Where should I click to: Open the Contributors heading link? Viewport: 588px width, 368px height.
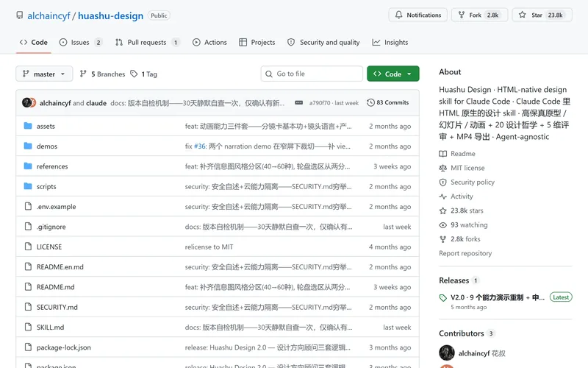(462, 333)
